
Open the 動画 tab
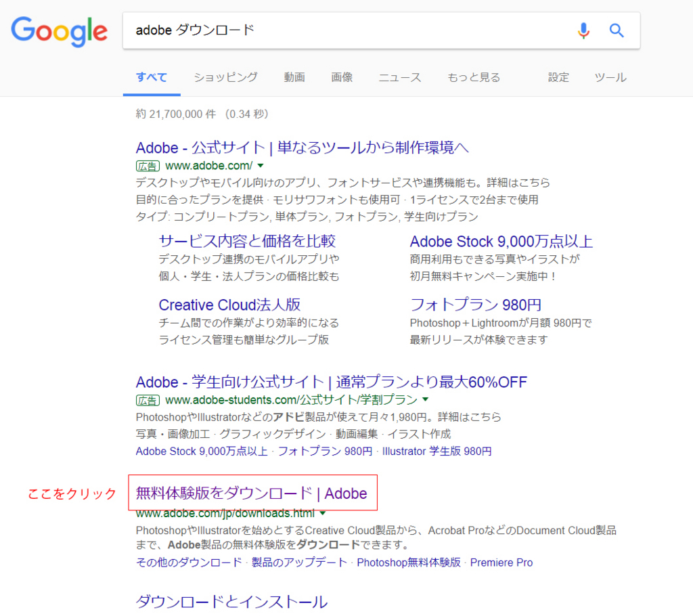pos(294,77)
